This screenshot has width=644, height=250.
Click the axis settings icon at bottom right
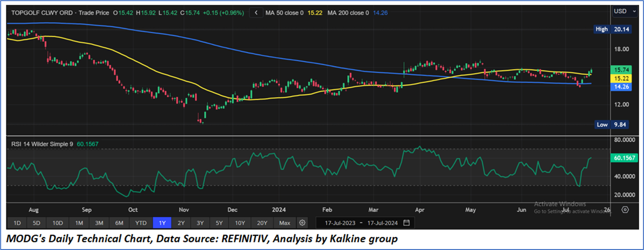(625, 210)
